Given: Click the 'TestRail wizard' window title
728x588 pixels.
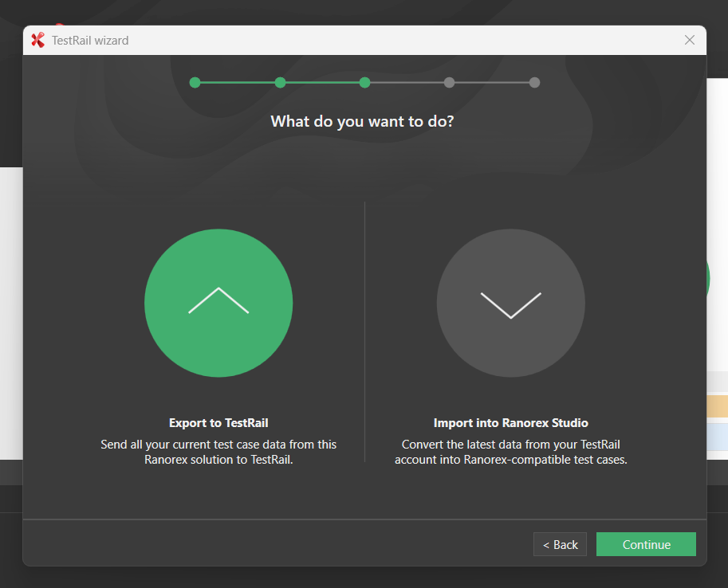Looking at the screenshot, I should [90, 41].
